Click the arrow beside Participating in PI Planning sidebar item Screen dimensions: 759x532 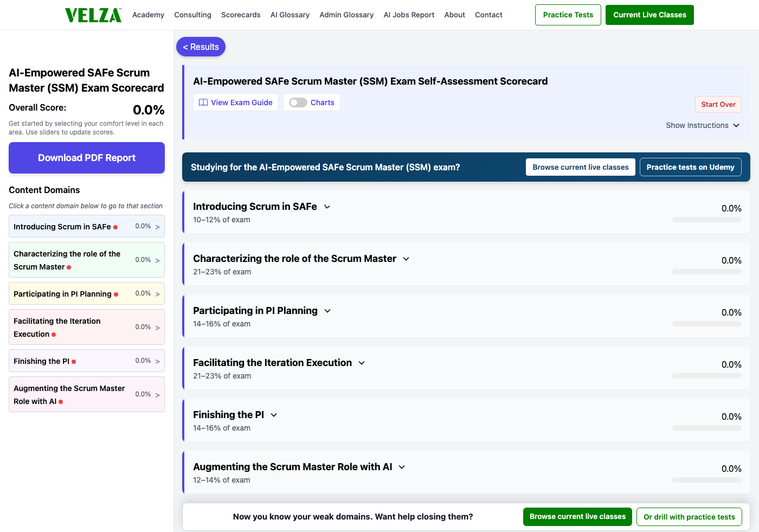tap(158, 294)
